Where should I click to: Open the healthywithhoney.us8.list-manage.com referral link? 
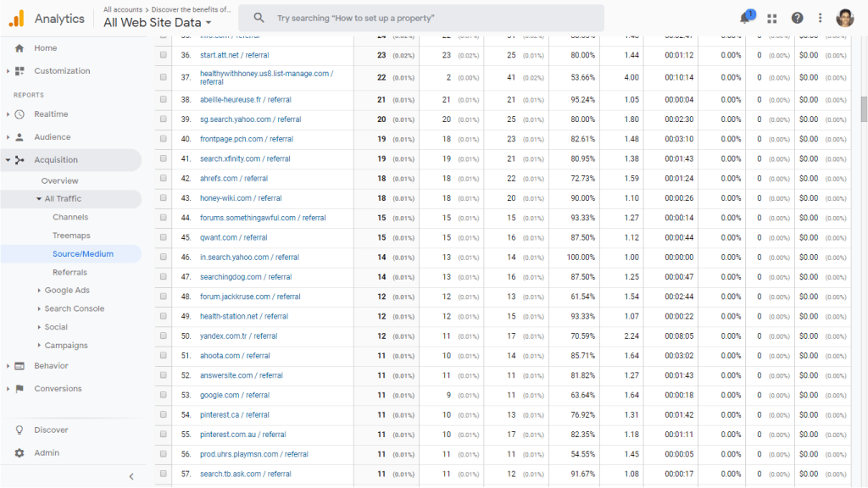click(x=267, y=77)
